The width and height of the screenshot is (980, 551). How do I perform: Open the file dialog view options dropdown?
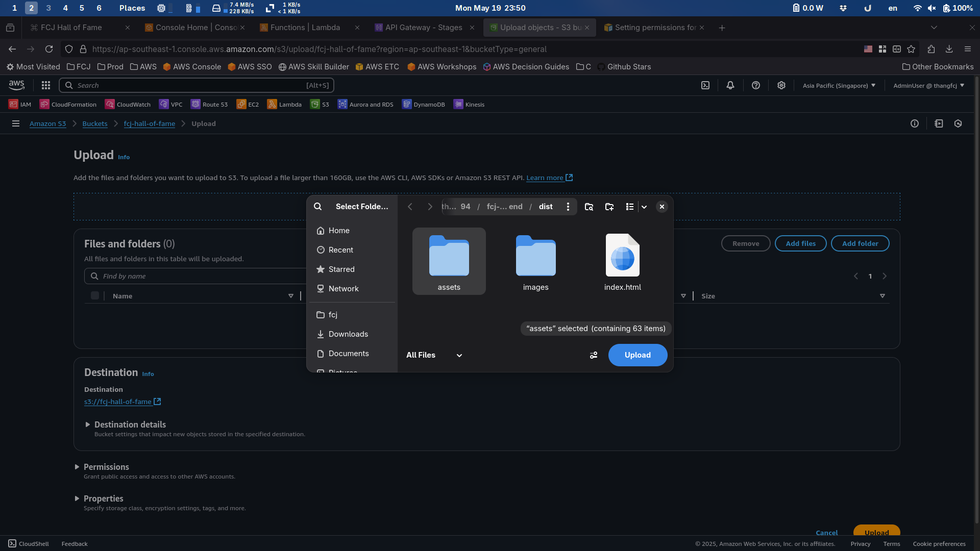click(644, 207)
